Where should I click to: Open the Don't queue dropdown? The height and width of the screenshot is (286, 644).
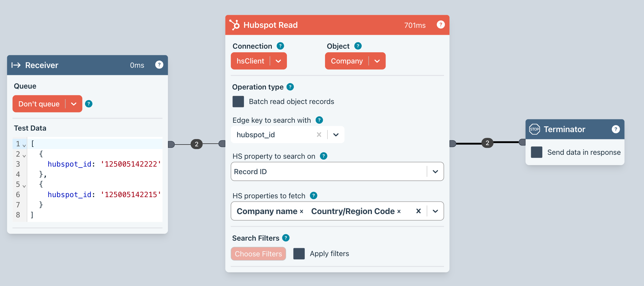[47, 104]
